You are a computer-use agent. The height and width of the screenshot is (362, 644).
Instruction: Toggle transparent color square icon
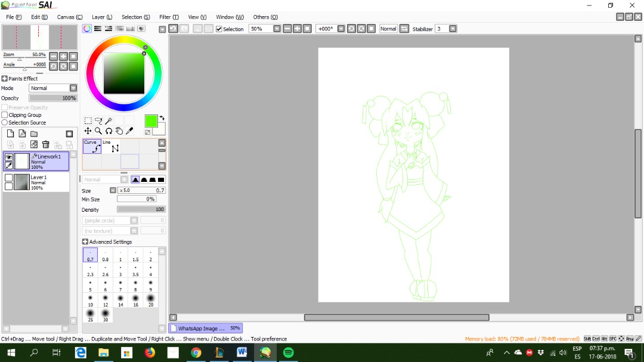point(147,132)
